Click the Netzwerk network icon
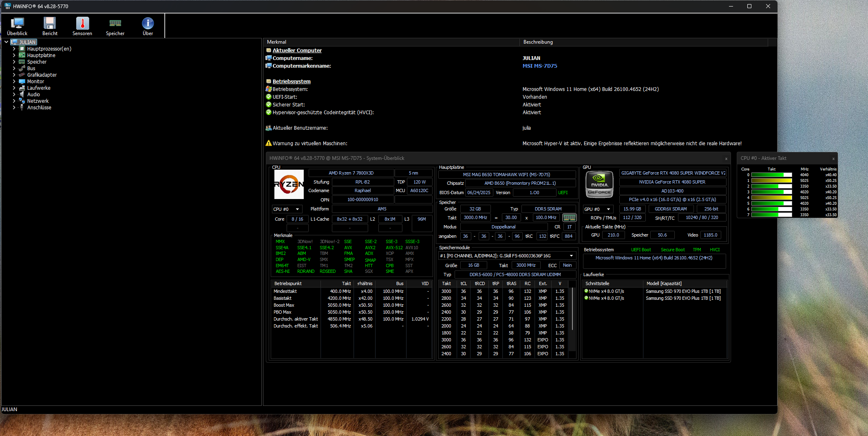 [x=22, y=101]
